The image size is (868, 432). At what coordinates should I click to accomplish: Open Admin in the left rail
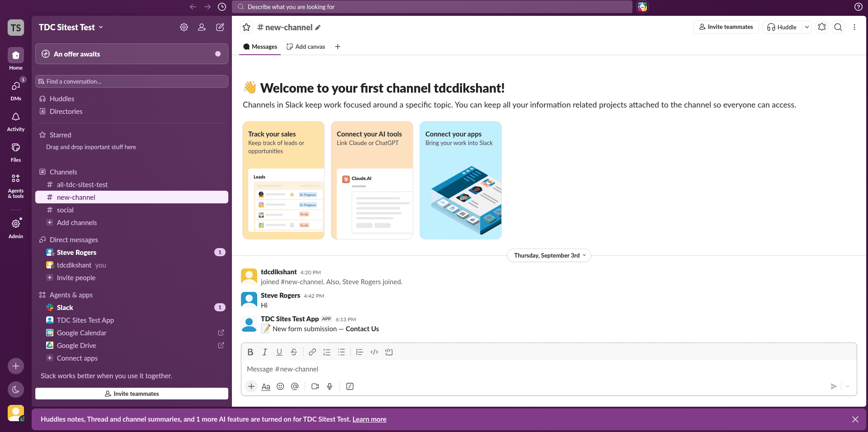(16, 228)
